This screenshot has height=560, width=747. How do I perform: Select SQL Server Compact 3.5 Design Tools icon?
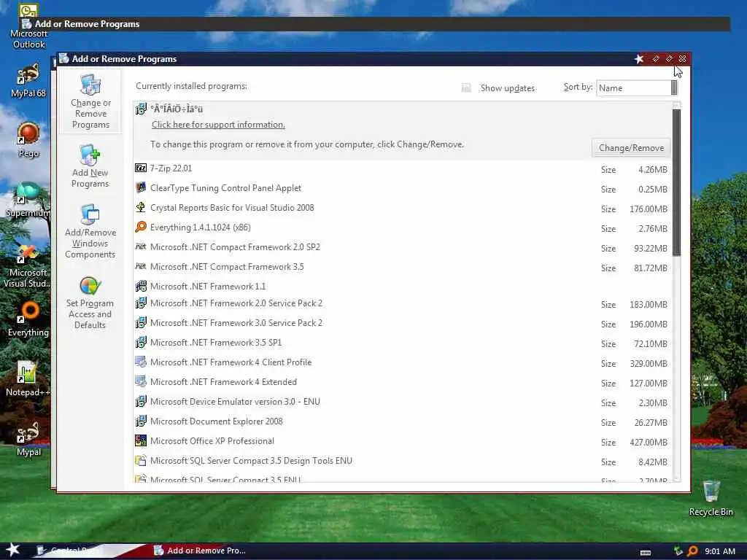point(141,461)
